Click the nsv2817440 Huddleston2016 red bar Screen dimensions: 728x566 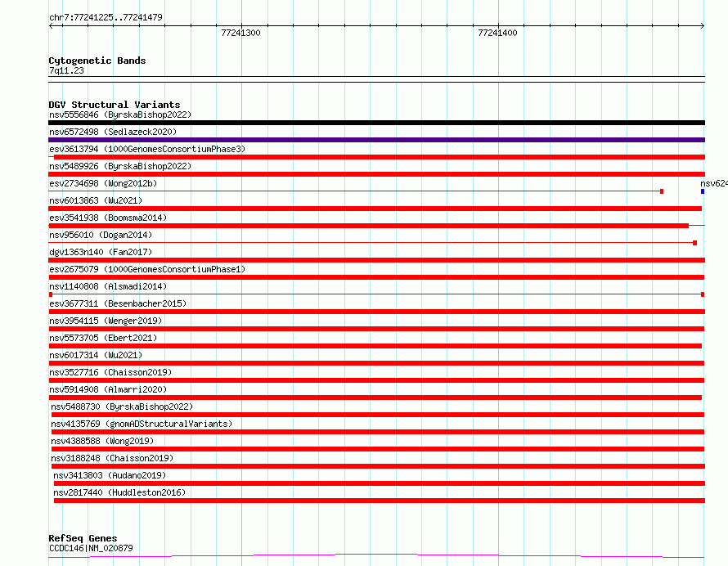[x=380, y=501]
